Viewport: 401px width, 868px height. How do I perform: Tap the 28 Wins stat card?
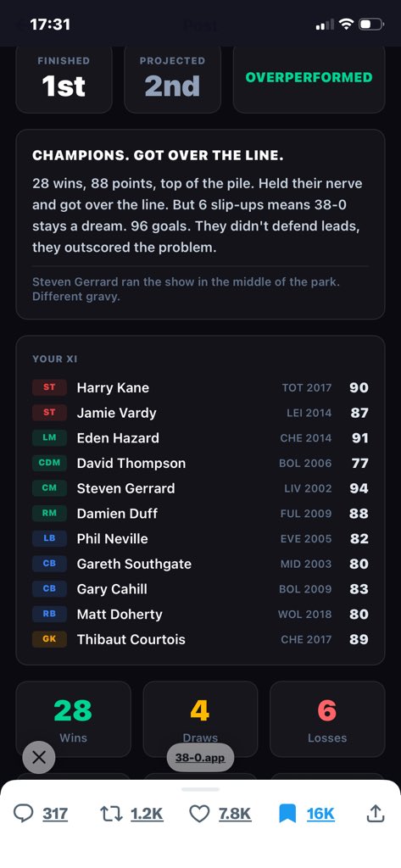(73, 719)
